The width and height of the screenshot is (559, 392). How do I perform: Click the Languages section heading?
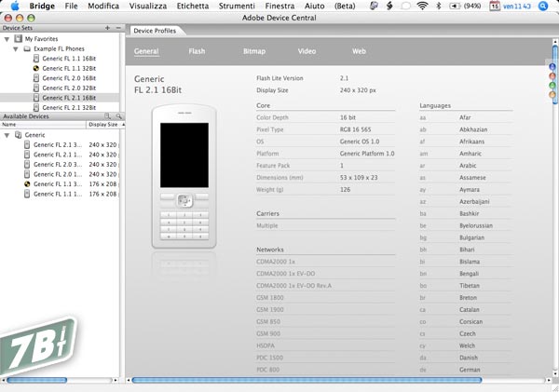(435, 105)
